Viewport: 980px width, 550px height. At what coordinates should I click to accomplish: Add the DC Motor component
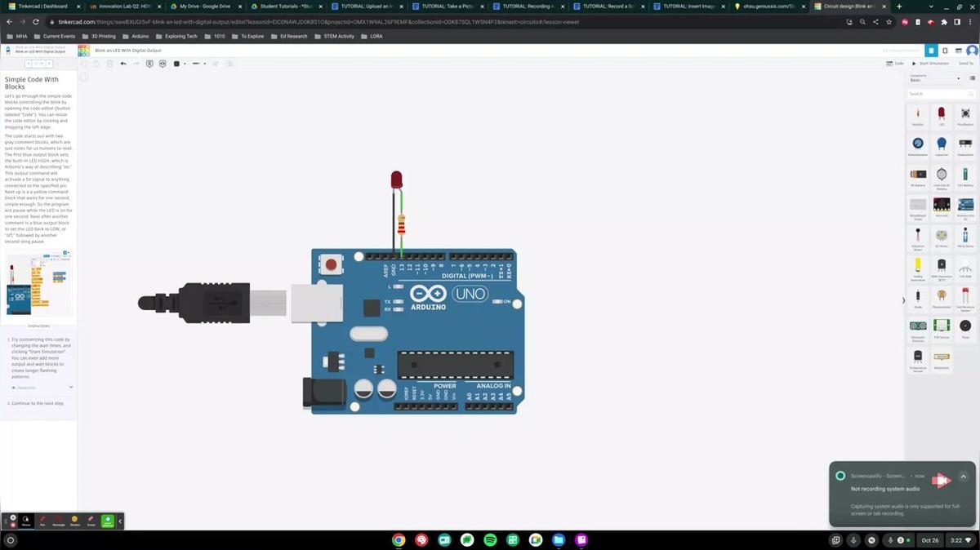[942, 237]
